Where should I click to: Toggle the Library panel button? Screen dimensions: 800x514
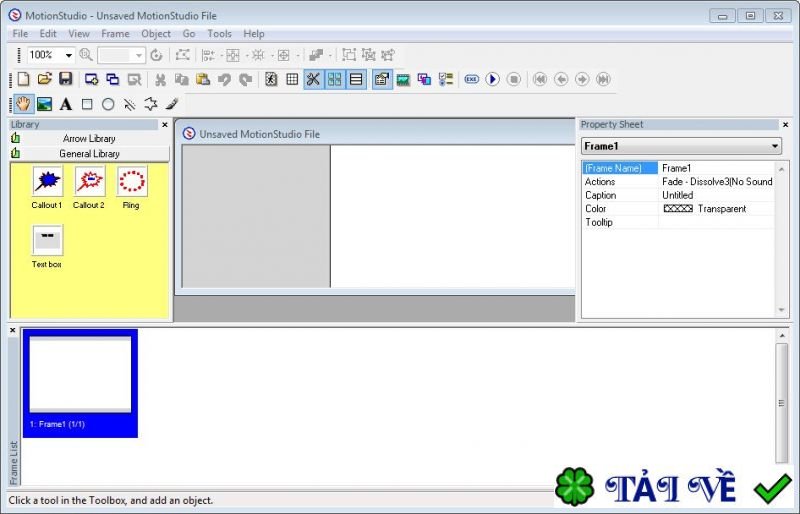point(335,79)
